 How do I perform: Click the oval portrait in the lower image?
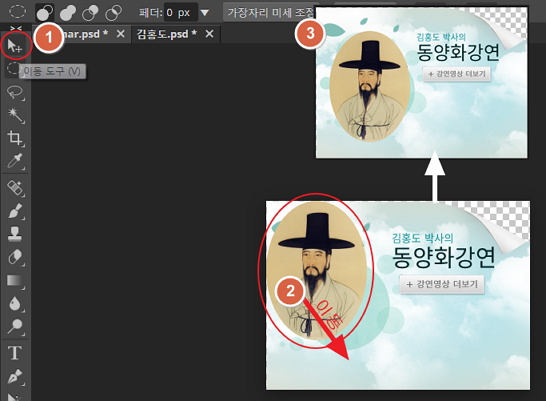pyautogui.click(x=317, y=270)
